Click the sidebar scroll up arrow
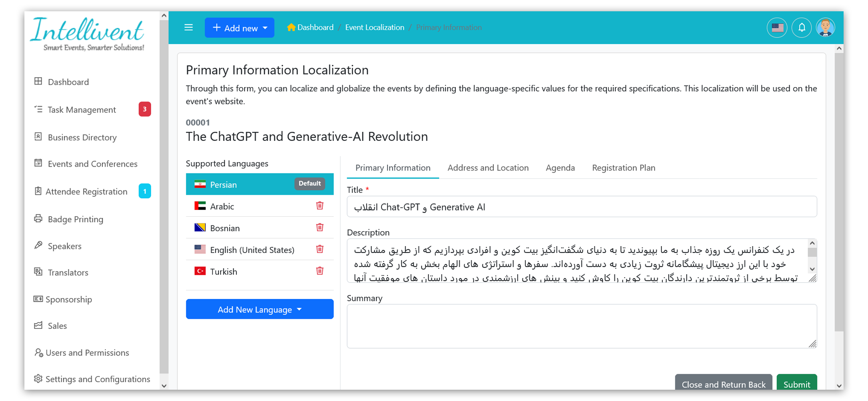The width and height of the screenshot is (868, 401). 164,16
